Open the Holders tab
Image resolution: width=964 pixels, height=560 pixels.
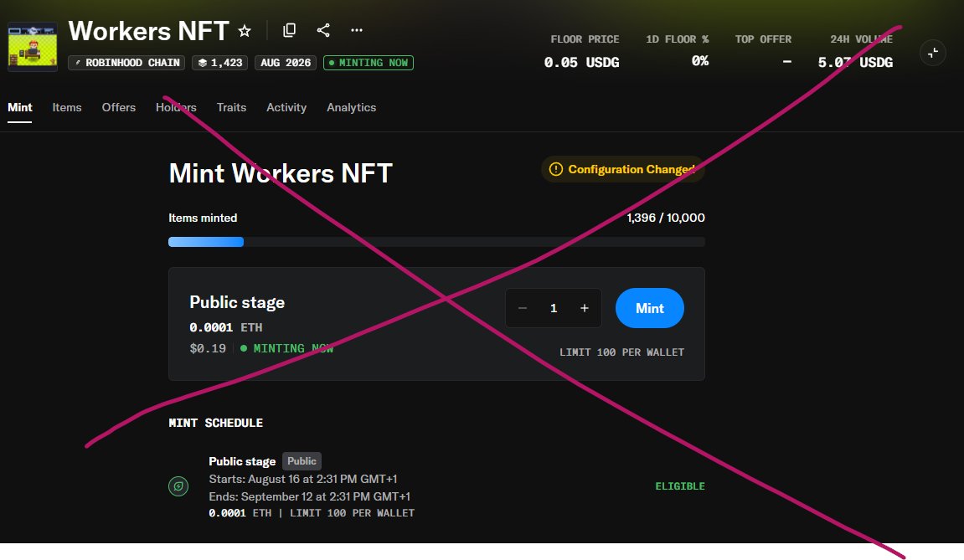tap(176, 108)
